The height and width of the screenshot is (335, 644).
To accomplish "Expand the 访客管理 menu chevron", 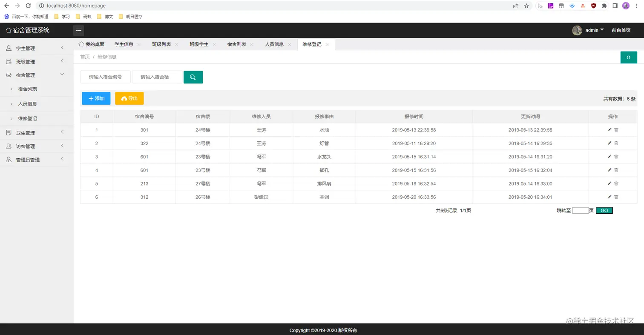I will pos(62,146).
